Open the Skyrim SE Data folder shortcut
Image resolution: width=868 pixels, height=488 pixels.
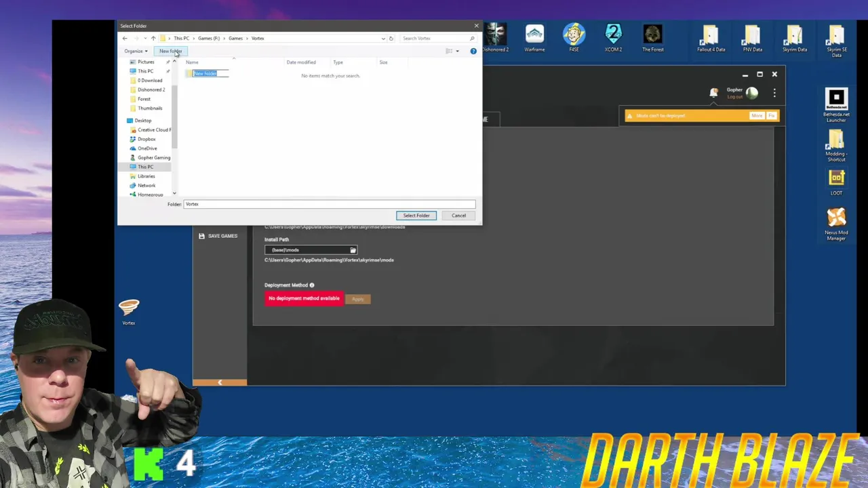click(x=836, y=41)
